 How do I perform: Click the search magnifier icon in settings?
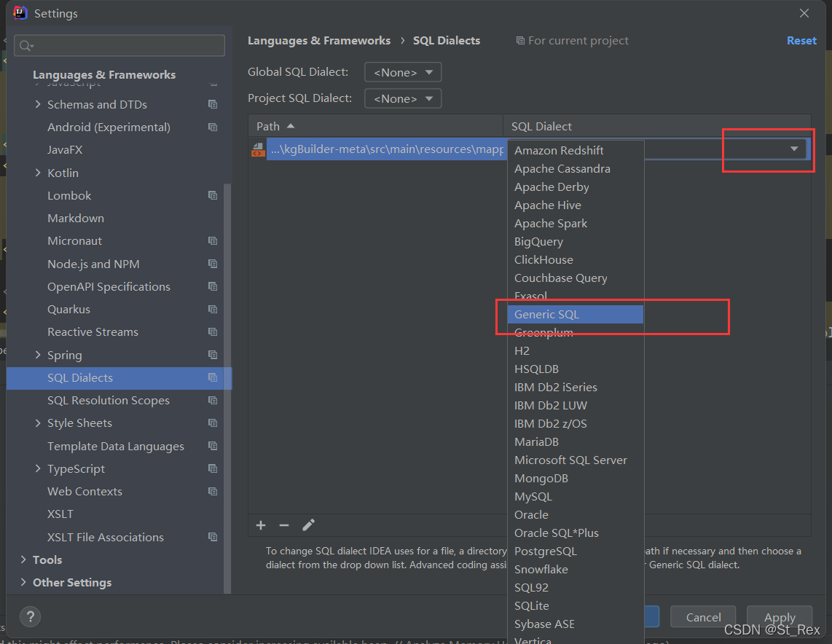pos(26,46)
